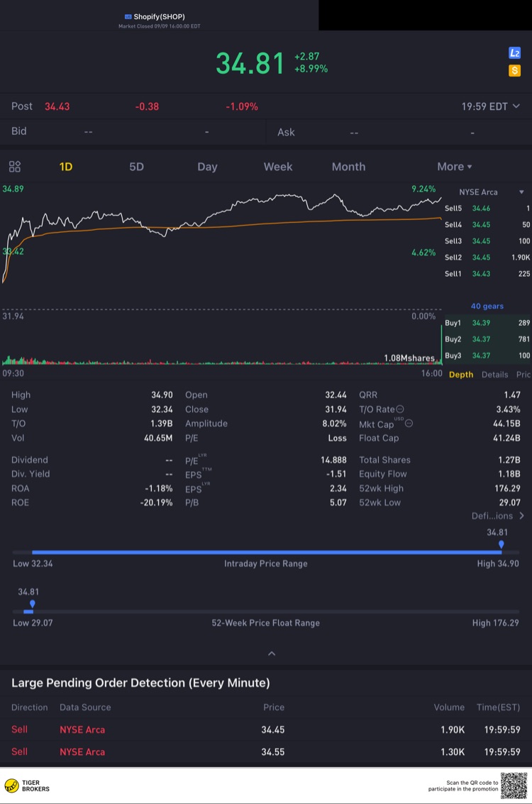532x804 pixels.
Task: Tap the Vol 40.65M value
Action: [x=158, y=438]
